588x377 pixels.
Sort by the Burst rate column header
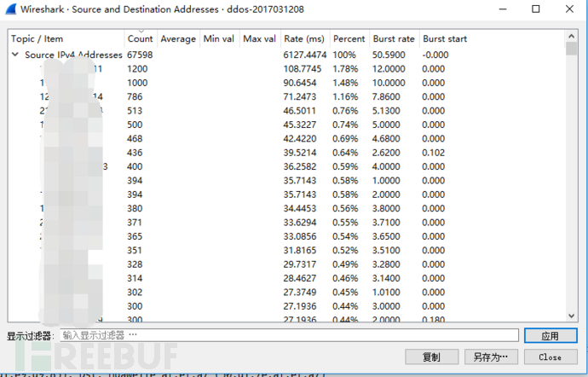tap(394, 38)
